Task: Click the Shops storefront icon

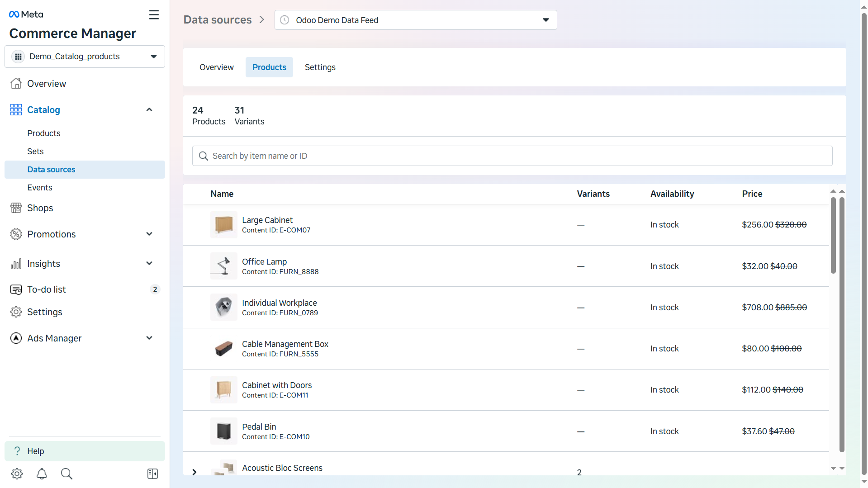Action: 16,208
